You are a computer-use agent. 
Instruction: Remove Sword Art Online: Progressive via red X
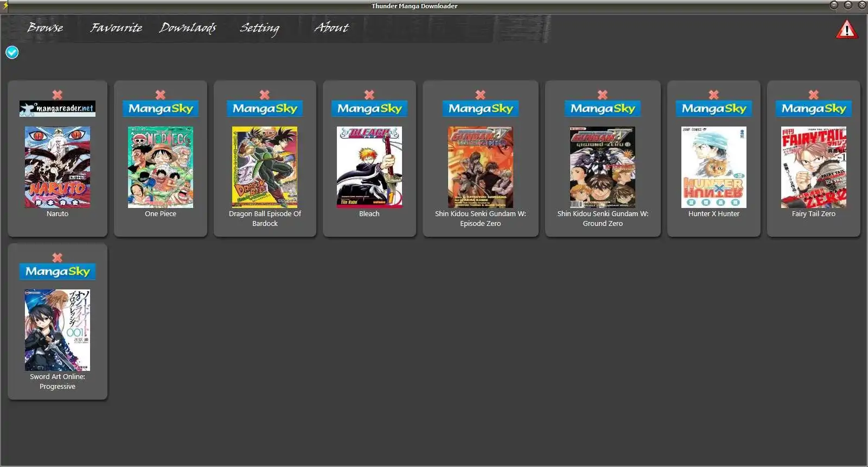pyautogui.click(x=58, y=257)
